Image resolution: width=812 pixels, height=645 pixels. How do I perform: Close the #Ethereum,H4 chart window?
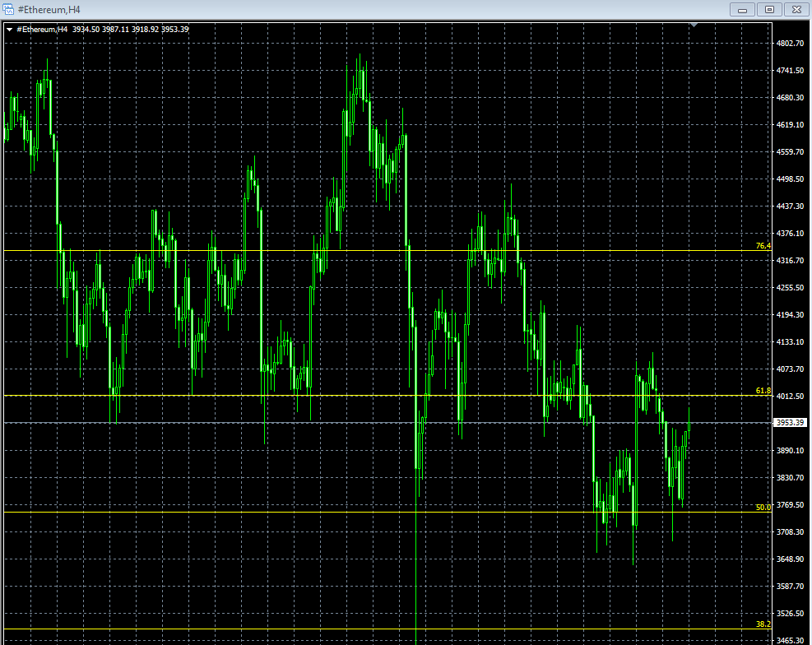click(x=796, y=9)
